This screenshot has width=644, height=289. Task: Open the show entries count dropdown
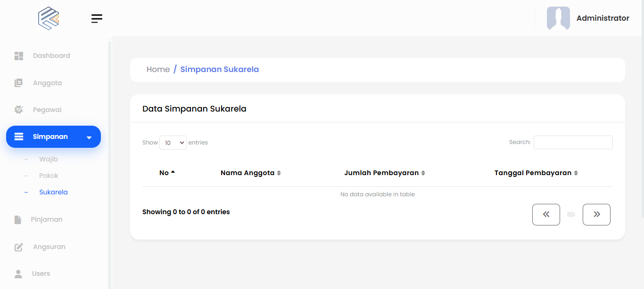pos(173,143)
